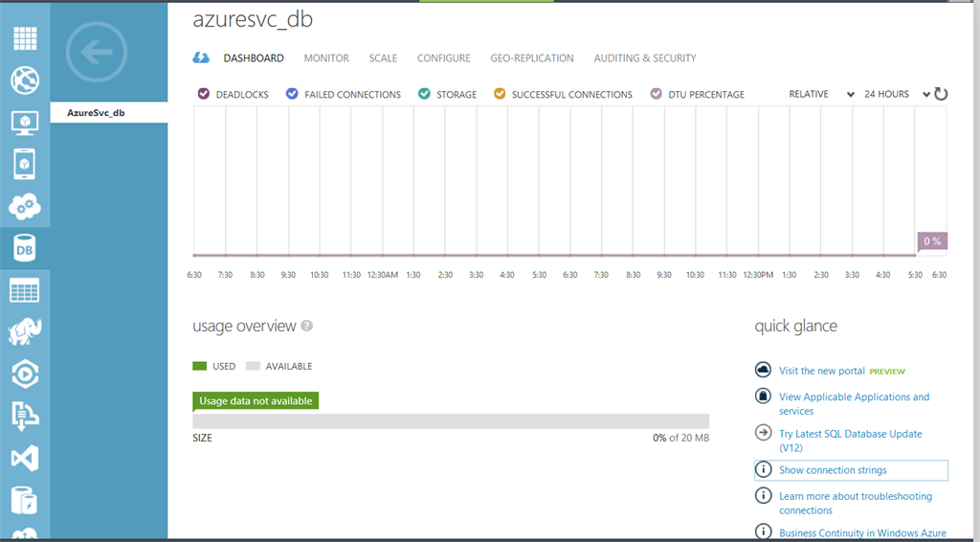Image resolution: width=980 pixels, height=542 pixels.
Task: Click quick start cloud icon beside Dashboard
Action: [201, 58]
